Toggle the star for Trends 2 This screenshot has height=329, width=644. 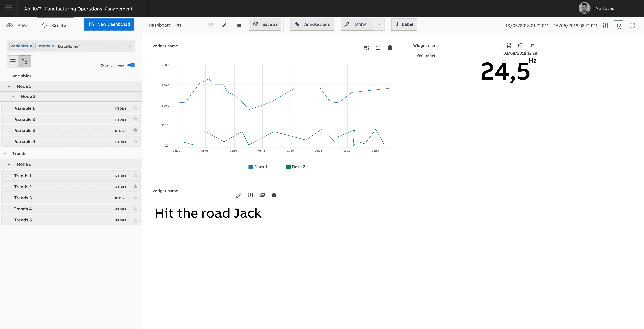click(x=135, y=187)
